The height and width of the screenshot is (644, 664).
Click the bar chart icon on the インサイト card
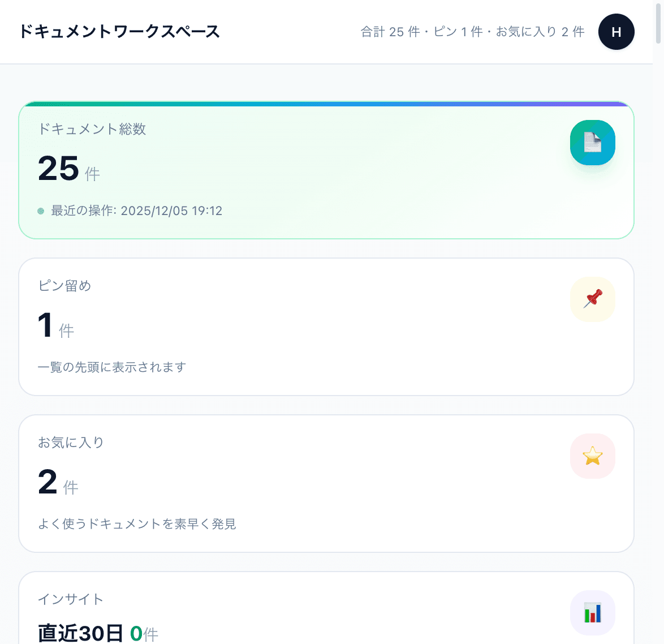coord(592,612)
